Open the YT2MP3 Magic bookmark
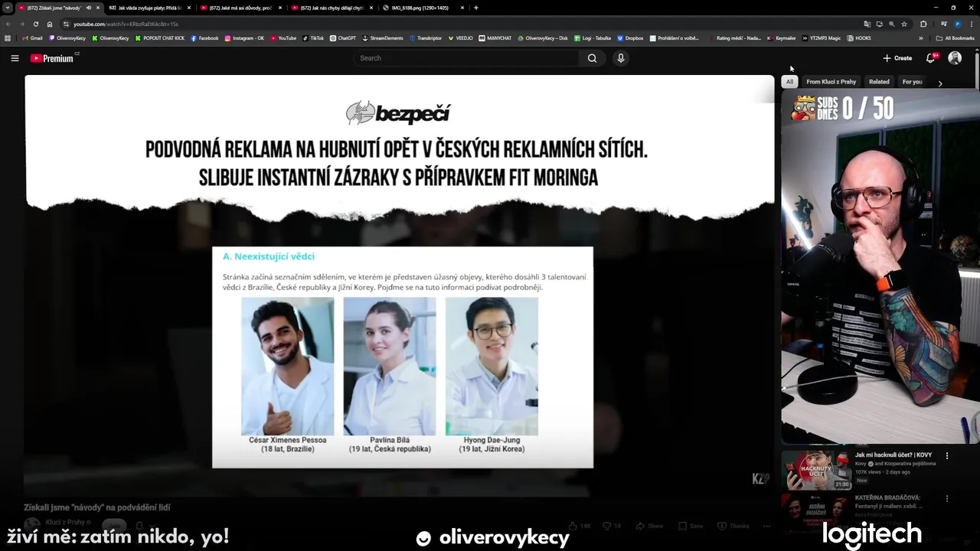Viewport: 980px width, 551px height. click(822, 37)
